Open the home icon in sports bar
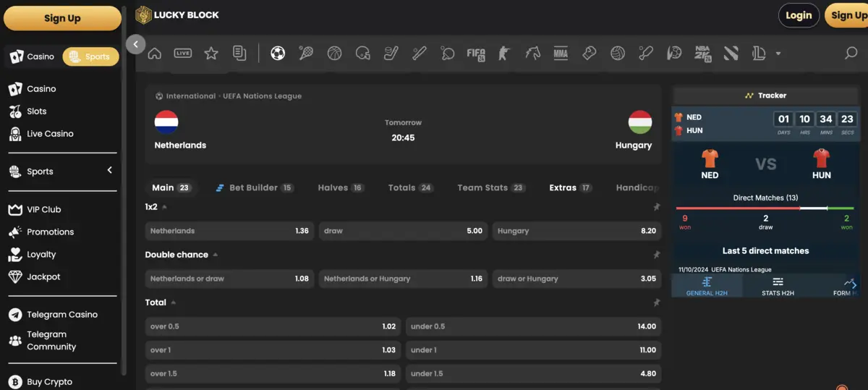The width and height of the screenshot is (868, 390). (x=154, y=53)
